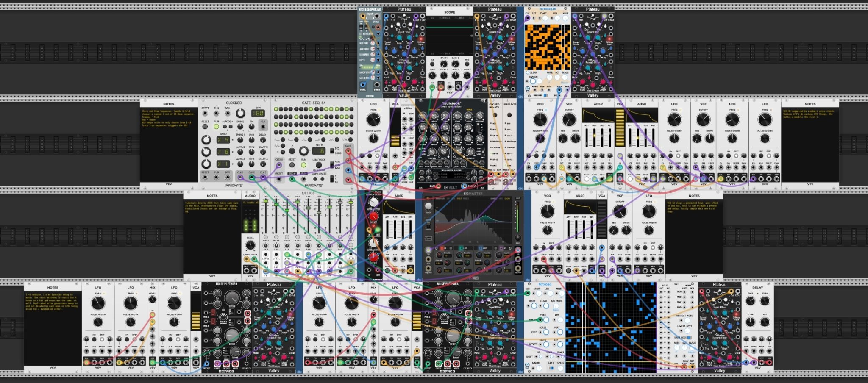Select the HF band button in EQMaster
868x383 pixels.
[x=501, y=248]
